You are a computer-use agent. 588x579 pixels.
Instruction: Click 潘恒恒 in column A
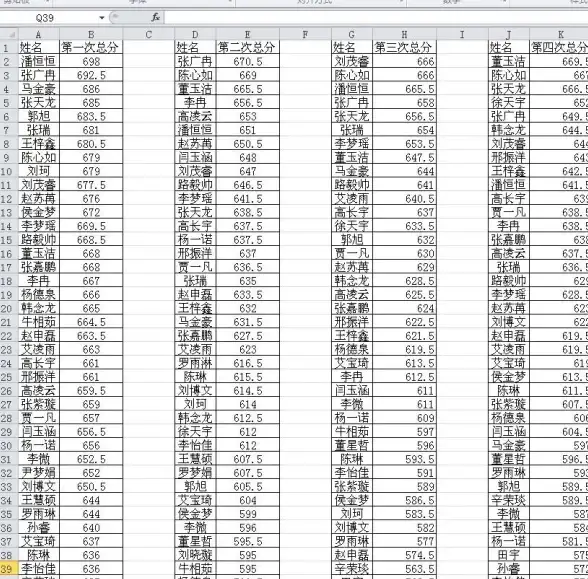[x=39, y=61]
